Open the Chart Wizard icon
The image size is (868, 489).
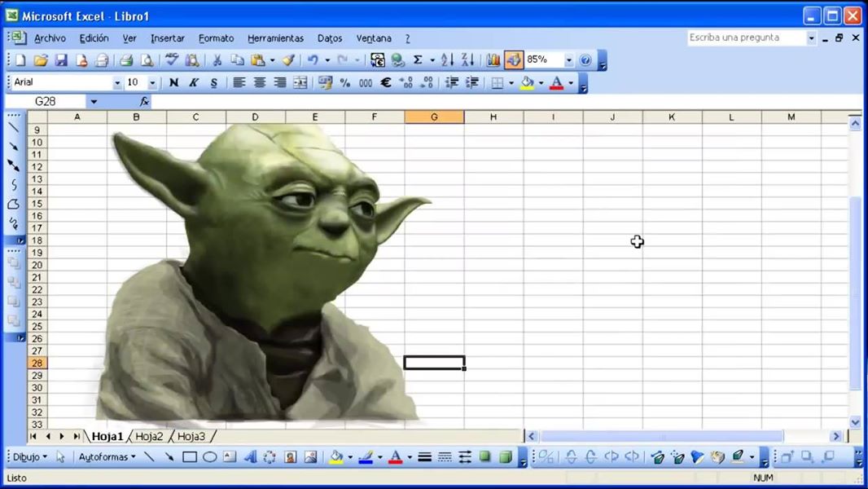pos(493,59)
